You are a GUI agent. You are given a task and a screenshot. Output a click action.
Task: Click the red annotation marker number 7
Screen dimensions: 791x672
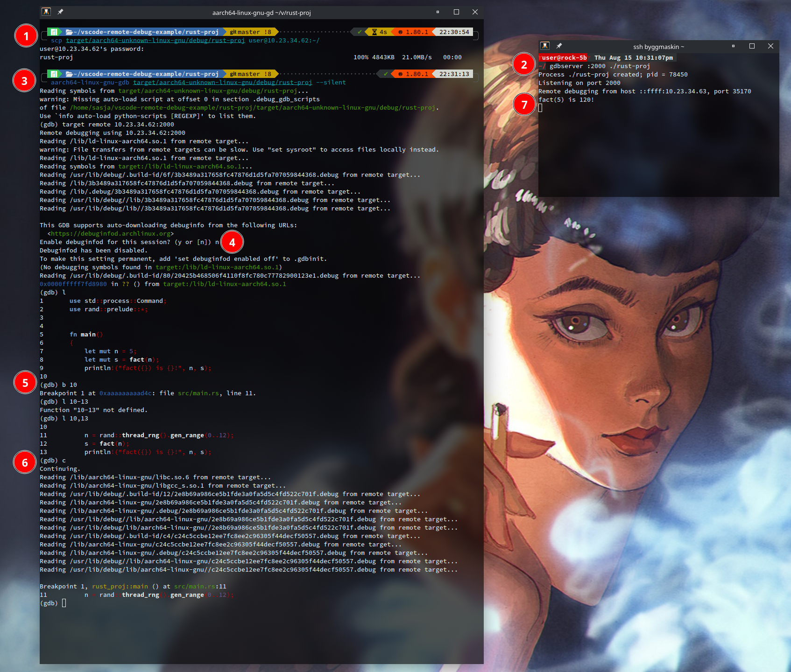pos(524,105)
